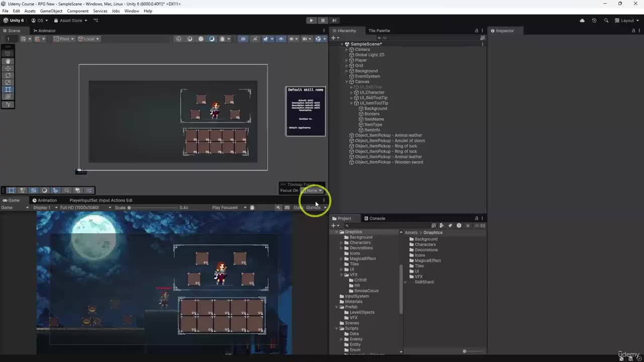Viewport: 644px width, 362px height.
Task: Select the Rotate tool in Scene toolbar
Action: coord(8,75)
